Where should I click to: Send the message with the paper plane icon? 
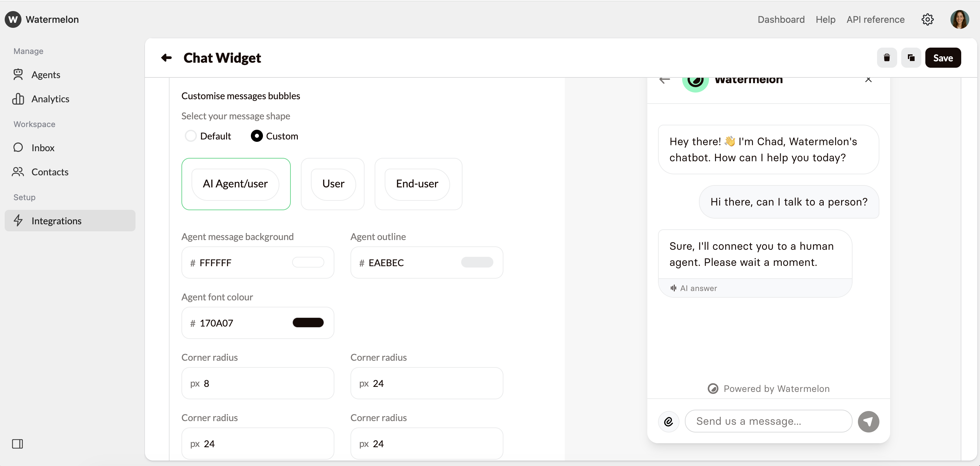click(x=869, y=421)
